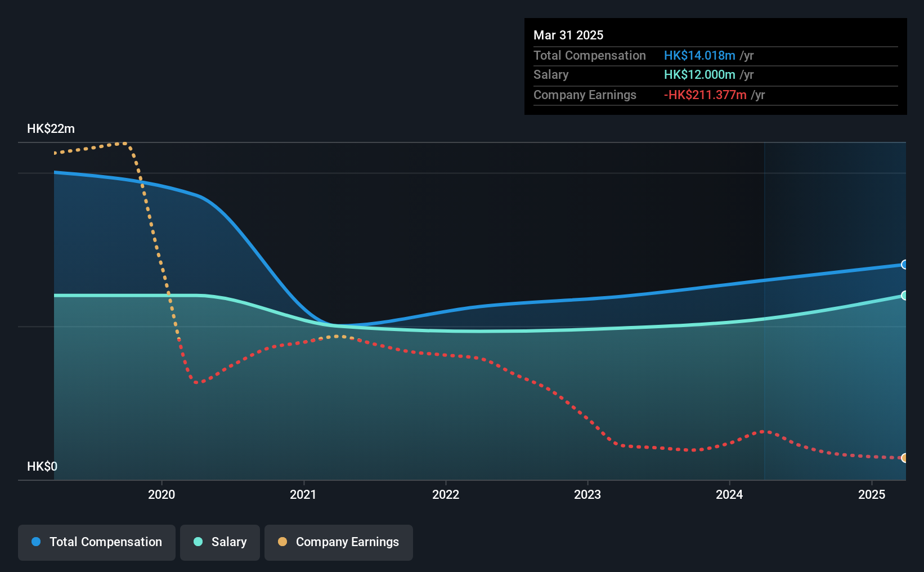Click the teal Salary legend dot
This screenshot has width=924, height=572.
point(198,542)
